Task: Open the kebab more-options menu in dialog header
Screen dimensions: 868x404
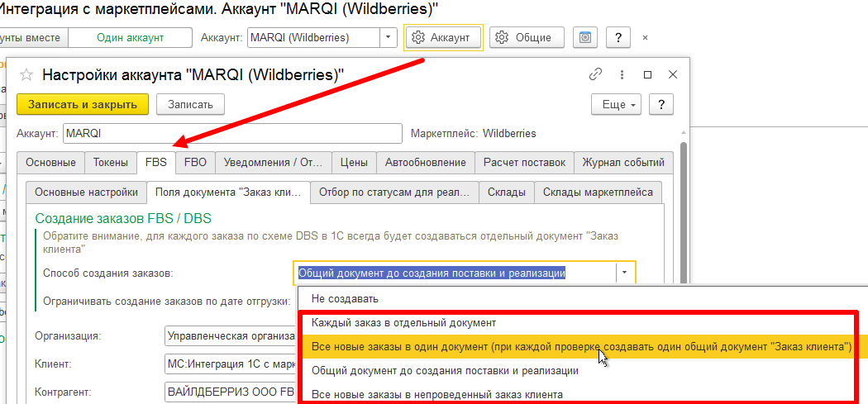Action: click(622, 74)
